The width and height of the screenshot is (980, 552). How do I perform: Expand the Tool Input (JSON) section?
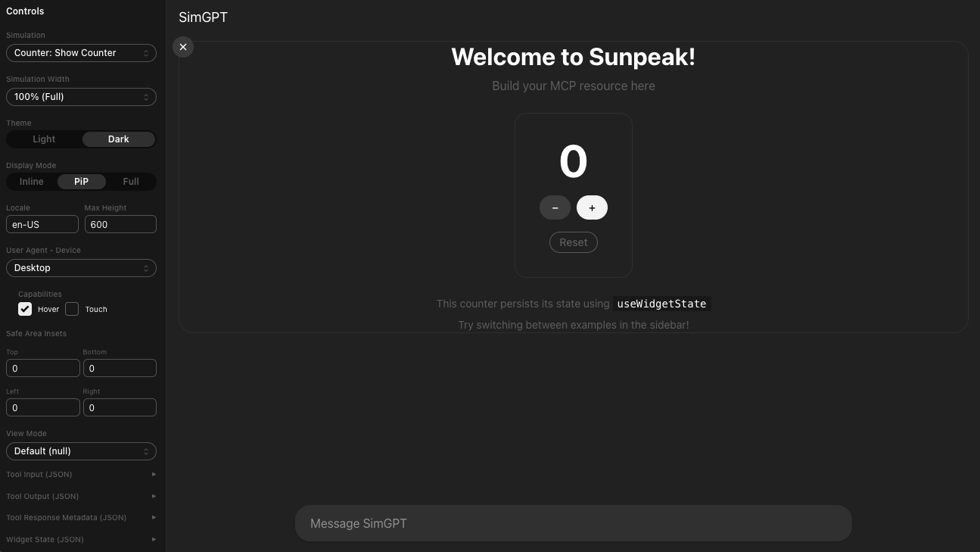click(81, 475)
